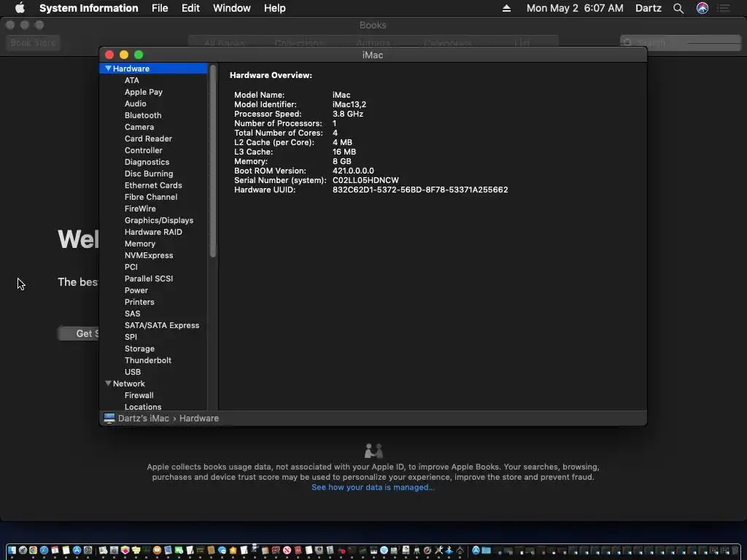Select the Hardware category in the sidebar
Screen dimensions: 747x560
point(153,69)
